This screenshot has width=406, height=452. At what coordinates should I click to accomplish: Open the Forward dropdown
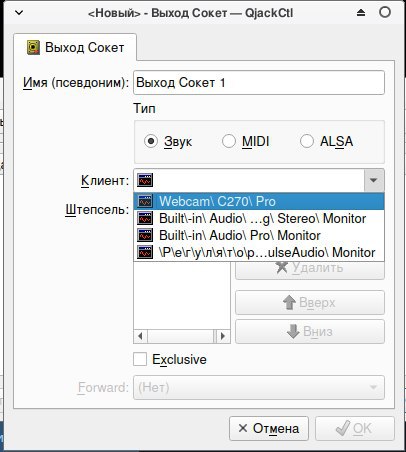[259, 387]
